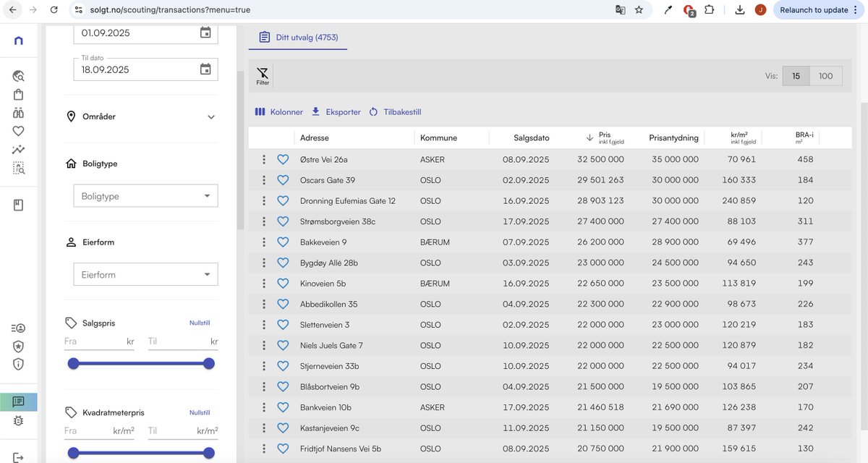Open row menu for Niels Juels Gate 7
868x463 pixels.
pos(264,345)
